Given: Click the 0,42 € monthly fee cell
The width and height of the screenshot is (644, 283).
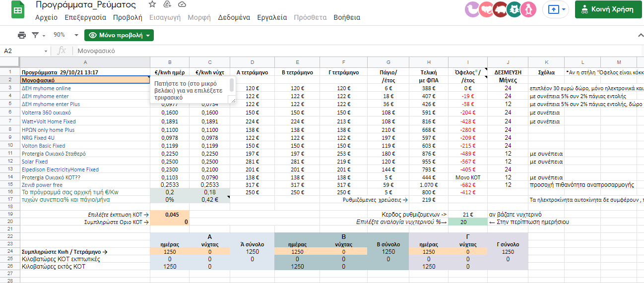Looking at the screenshot, I should click(209, 200).
